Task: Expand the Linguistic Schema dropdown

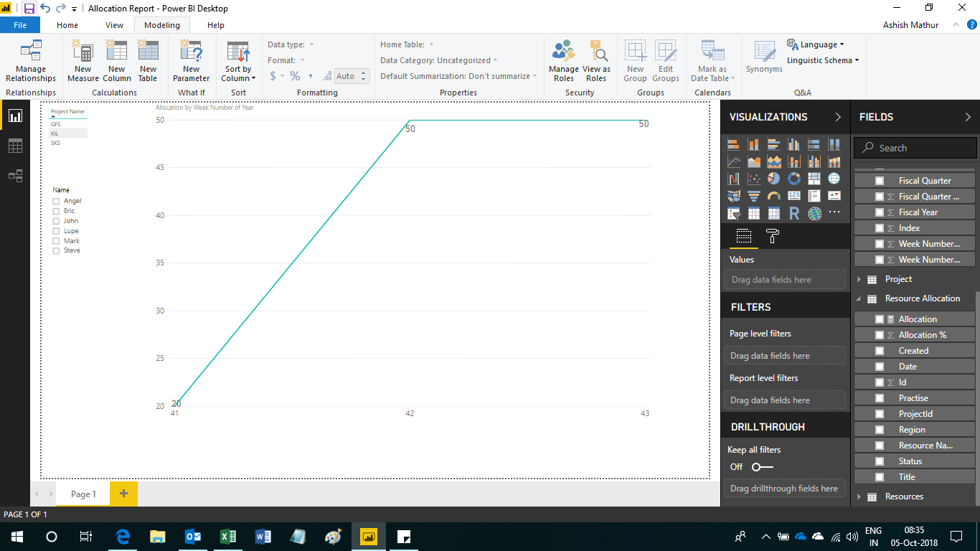Action: (823, 60)
